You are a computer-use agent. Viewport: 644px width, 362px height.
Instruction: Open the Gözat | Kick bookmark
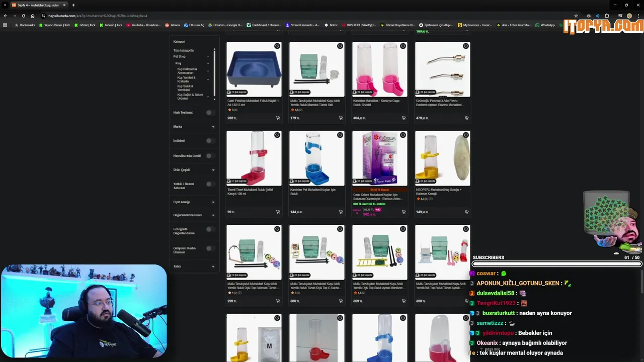click(85, 25)
